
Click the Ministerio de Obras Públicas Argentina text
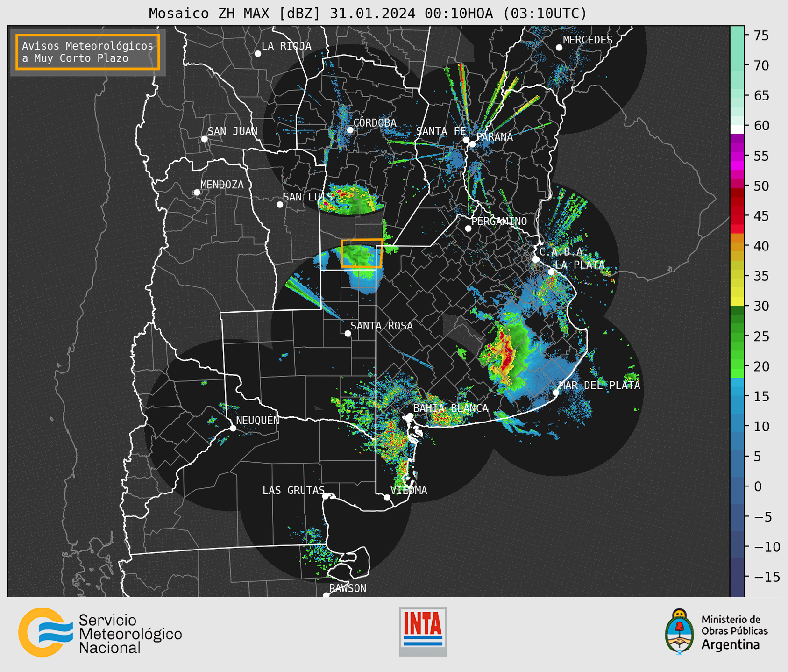pyautogui.click(x=734, y=632)
